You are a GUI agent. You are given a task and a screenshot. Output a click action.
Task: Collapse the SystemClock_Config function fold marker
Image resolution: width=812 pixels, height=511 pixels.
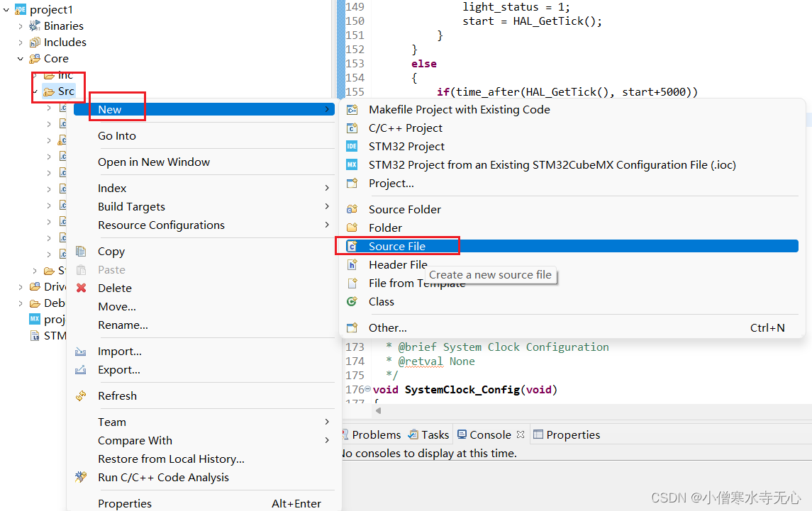367,390
